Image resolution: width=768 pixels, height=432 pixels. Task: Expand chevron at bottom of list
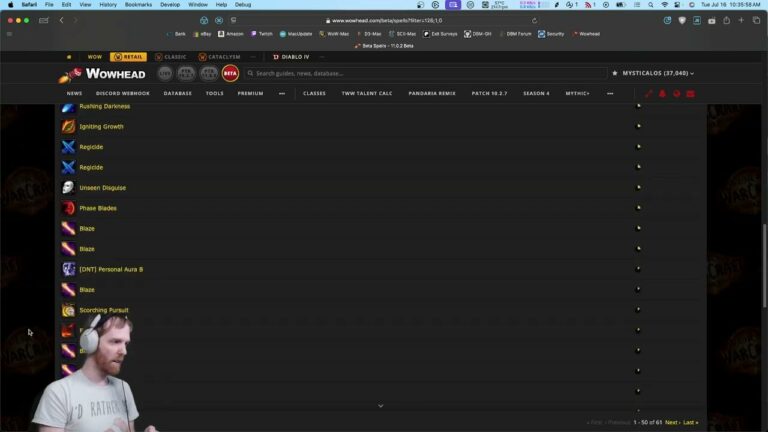(381, 406)
